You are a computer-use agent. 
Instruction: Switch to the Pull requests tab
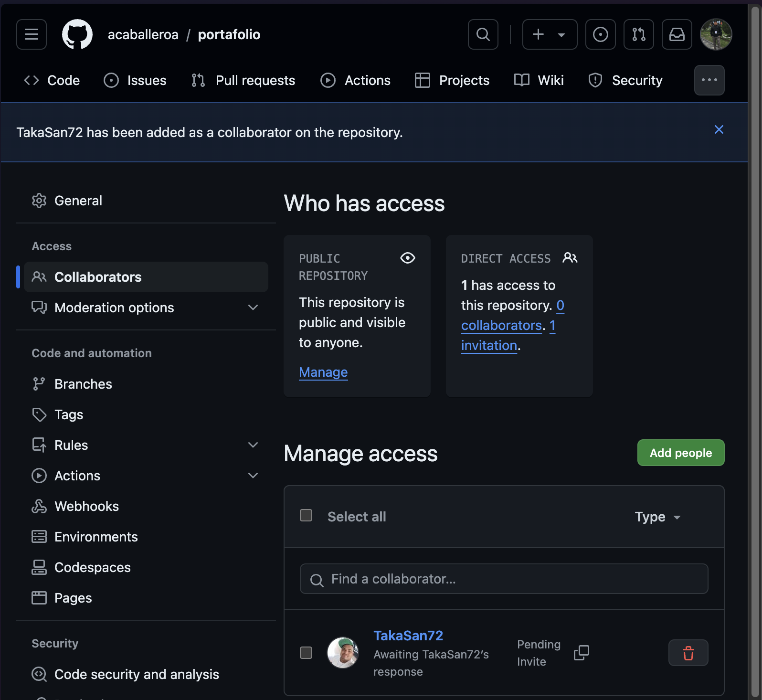(243, 80)
